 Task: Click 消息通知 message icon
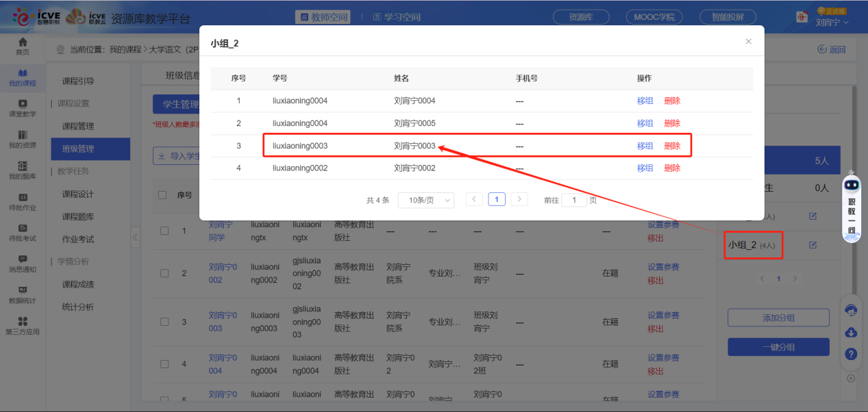pos(23,263)
